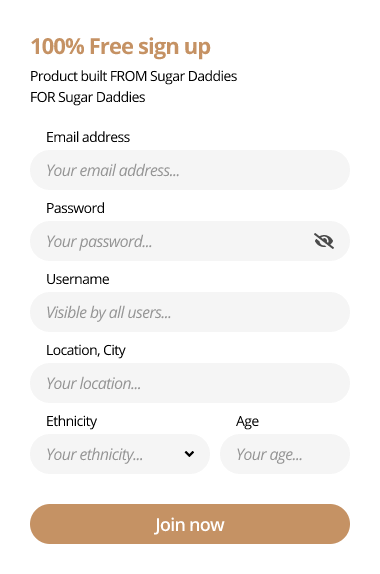This screenshot has height=574, width=380.
Task: Click the ethnicity chevron arrow
Action: pyautogui.click(x=189, y=454)
